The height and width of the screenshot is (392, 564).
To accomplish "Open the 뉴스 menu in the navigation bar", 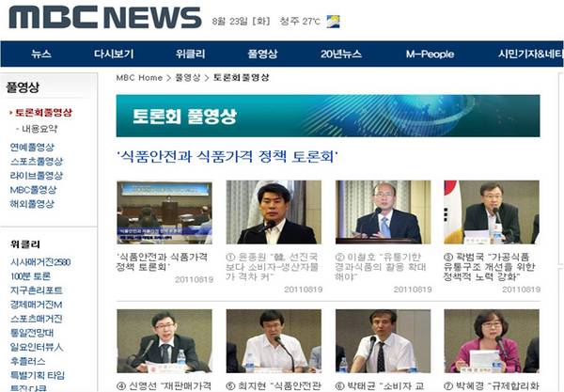I will [41, 54].
